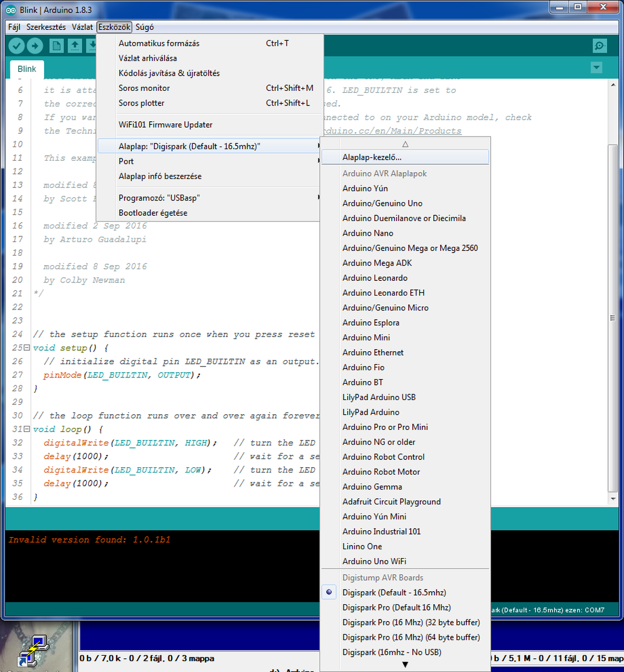
Task: Select Arduino Leonardo ETH board
Action: tap(404, 292)
